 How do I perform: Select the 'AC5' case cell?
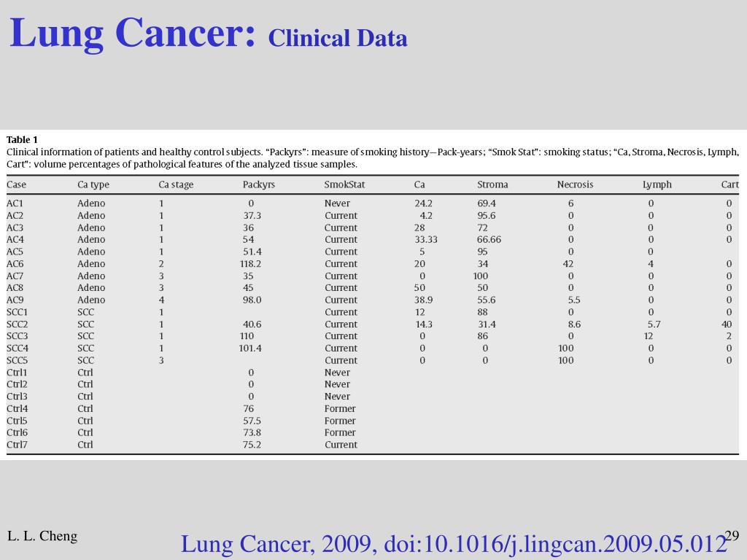[15, 252]
